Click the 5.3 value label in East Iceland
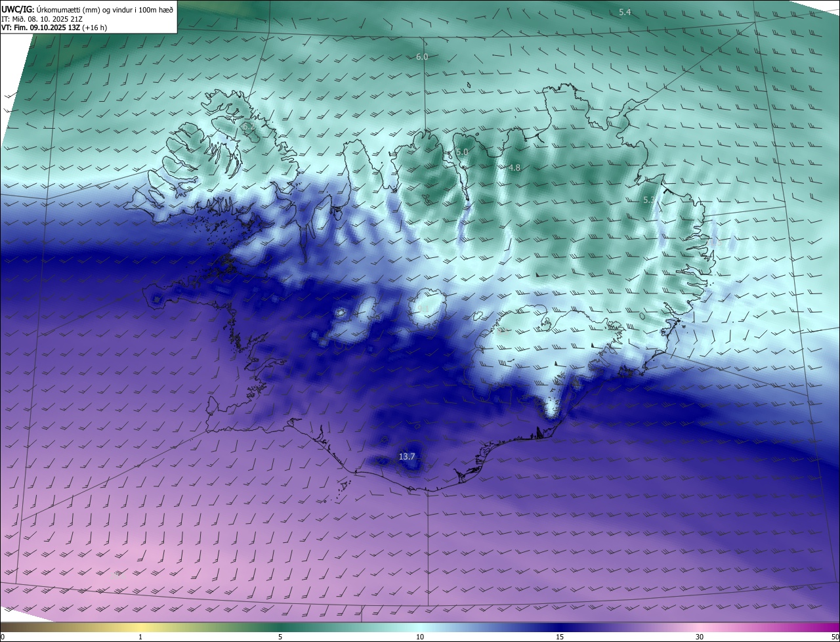The height and width of the screenshot is (642, 840). (648, 200)
